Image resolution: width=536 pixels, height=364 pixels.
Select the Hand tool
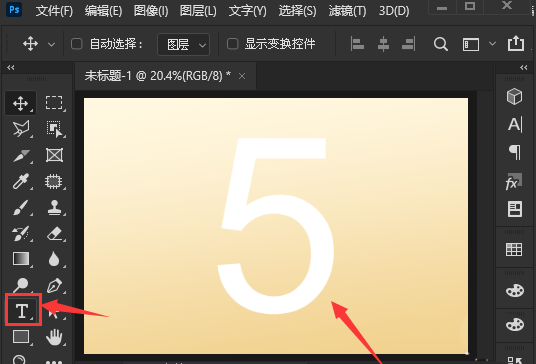click(x=54, y=337)
